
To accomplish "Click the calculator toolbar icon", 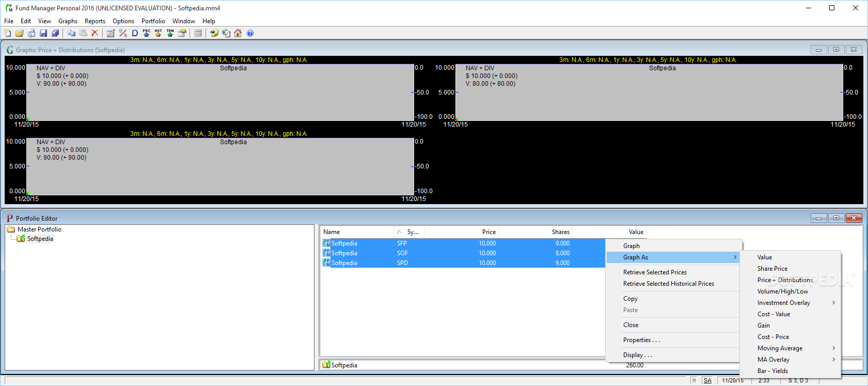I will pos(198,33).
